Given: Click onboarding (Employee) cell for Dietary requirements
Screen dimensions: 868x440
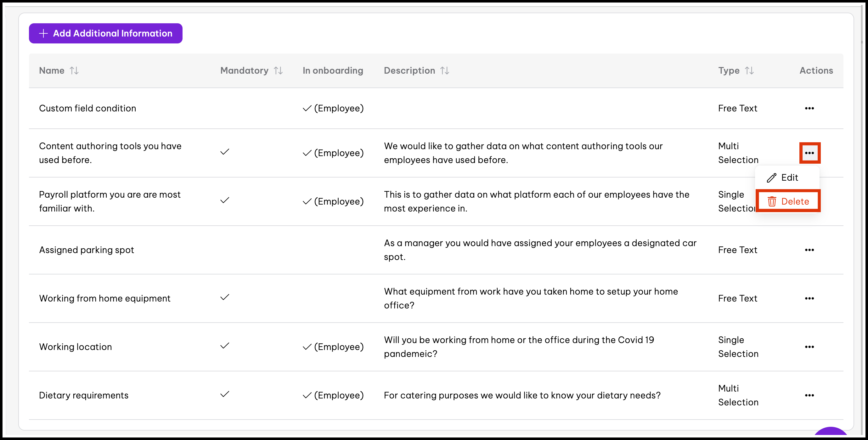Looking at the screenshot, I should click(x=333, y=396).
